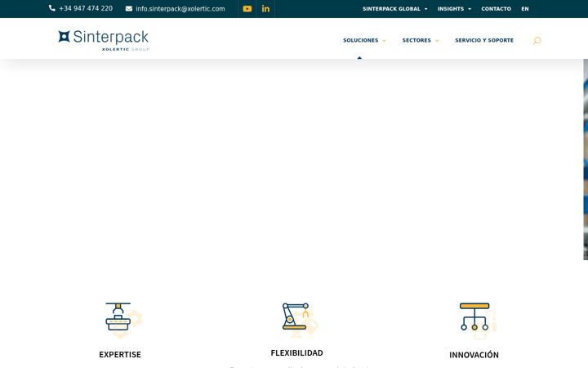Click the INNOVACIÓN heading
588x368 pixels.
474,355
